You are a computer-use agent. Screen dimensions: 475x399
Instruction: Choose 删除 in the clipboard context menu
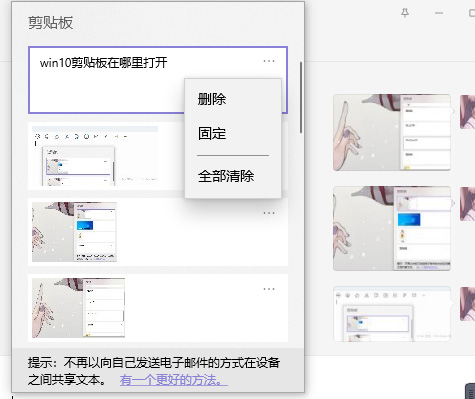(x=212, y=99)
